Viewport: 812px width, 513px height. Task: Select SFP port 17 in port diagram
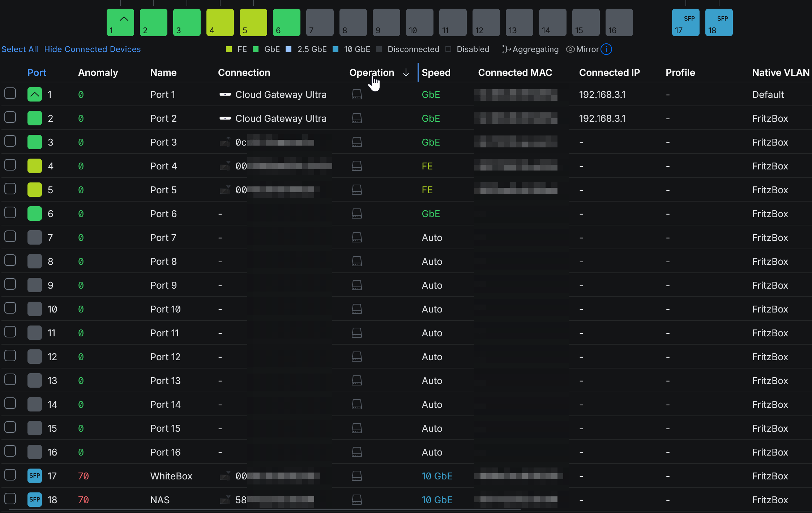click(x=685, y=23)
